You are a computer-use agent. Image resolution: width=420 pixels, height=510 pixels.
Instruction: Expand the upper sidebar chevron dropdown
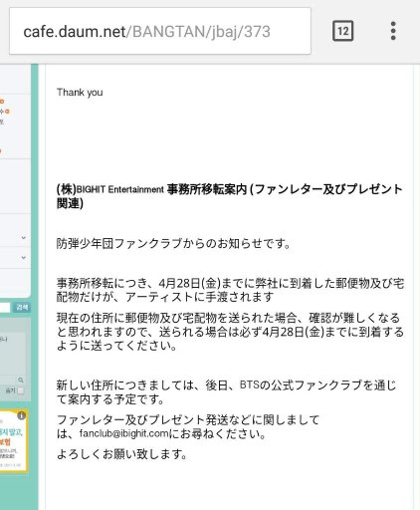(24, 237)
